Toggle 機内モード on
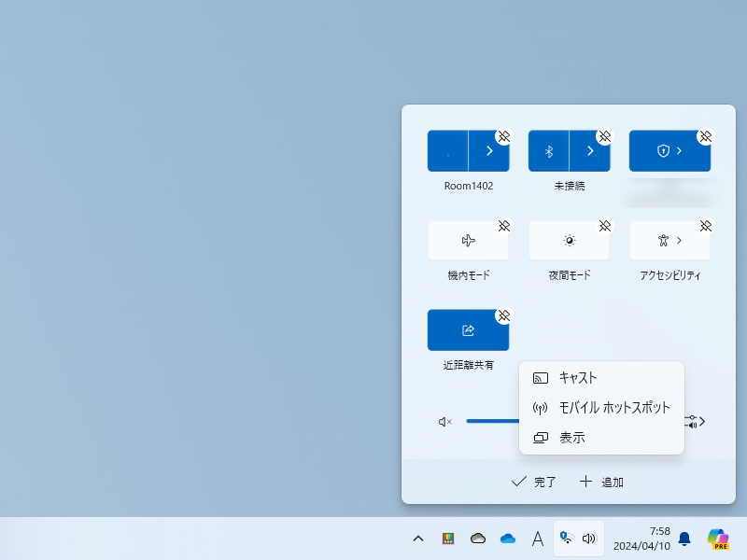747x560 pixels. [x=468, y=240]
